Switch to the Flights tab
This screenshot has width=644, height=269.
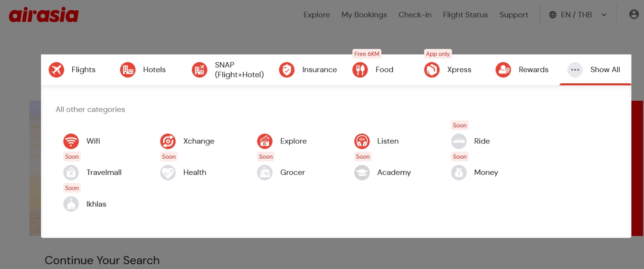click(72, 70)
